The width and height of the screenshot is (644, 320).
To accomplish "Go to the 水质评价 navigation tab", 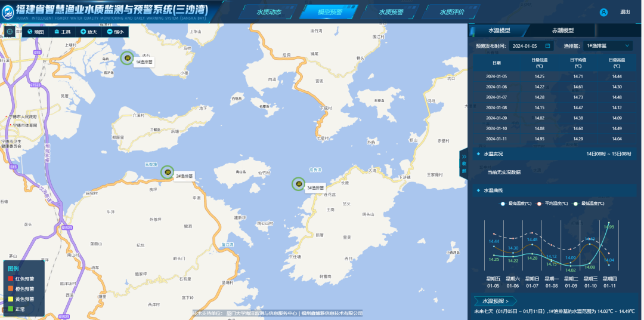I will click(x=451, y=12).
